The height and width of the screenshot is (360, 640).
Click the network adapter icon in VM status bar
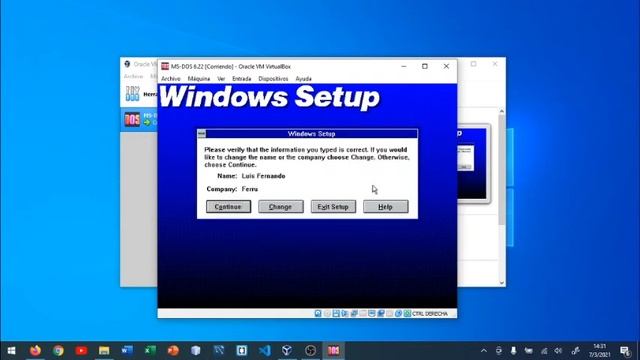[354, 313]
